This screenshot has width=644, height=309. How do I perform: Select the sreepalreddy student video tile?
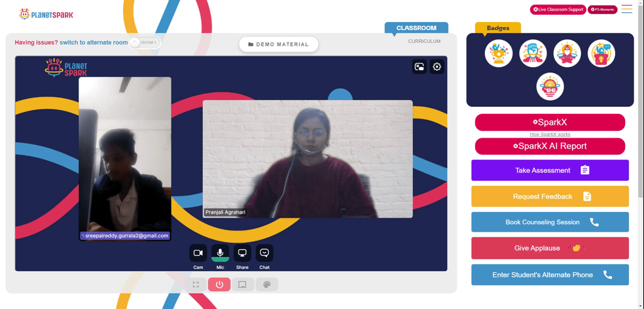125,158
